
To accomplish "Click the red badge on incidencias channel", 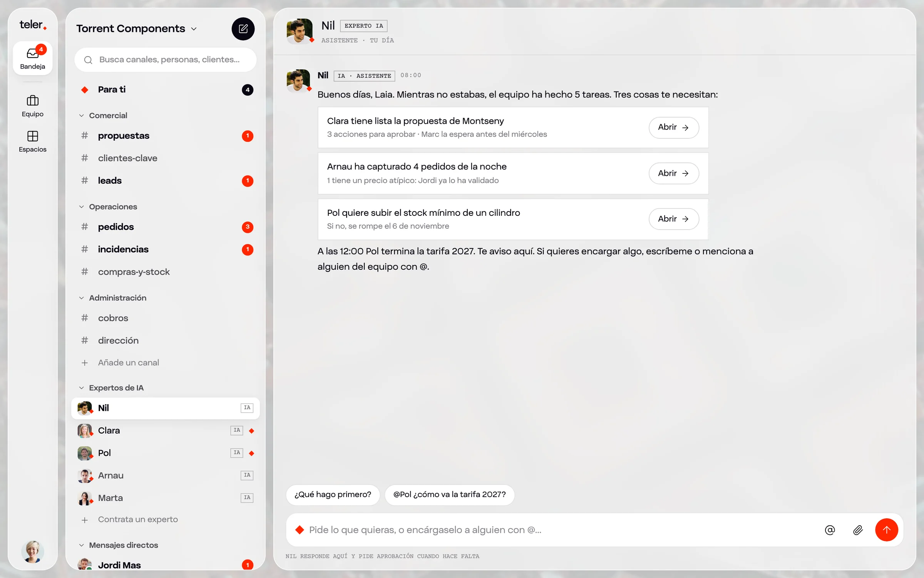I will pyautogui.click(x=248, y=249).
